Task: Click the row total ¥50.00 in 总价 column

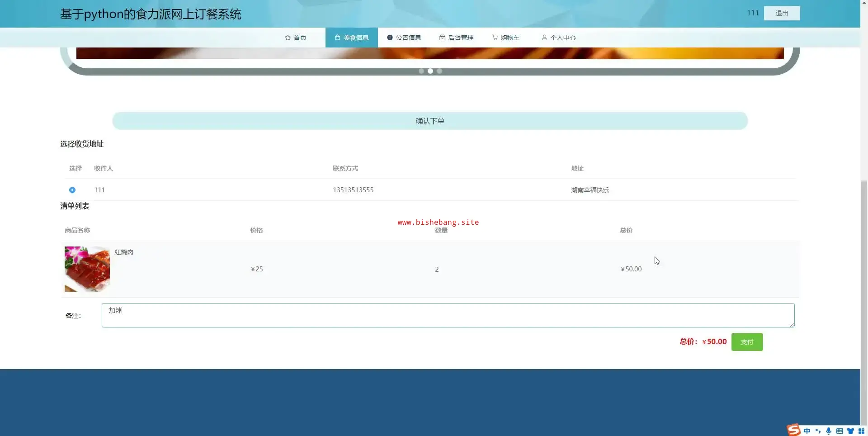Action: coord(631,269)
